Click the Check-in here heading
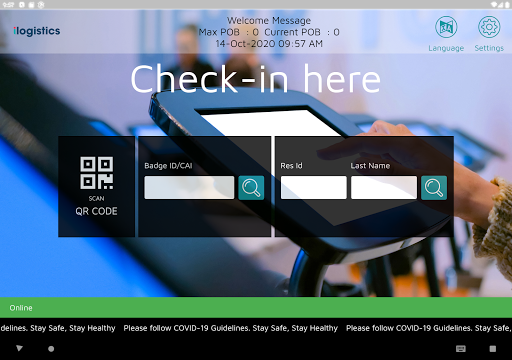Image resolution: width=512 pixels, height=360 pixels. pos(255,79)
